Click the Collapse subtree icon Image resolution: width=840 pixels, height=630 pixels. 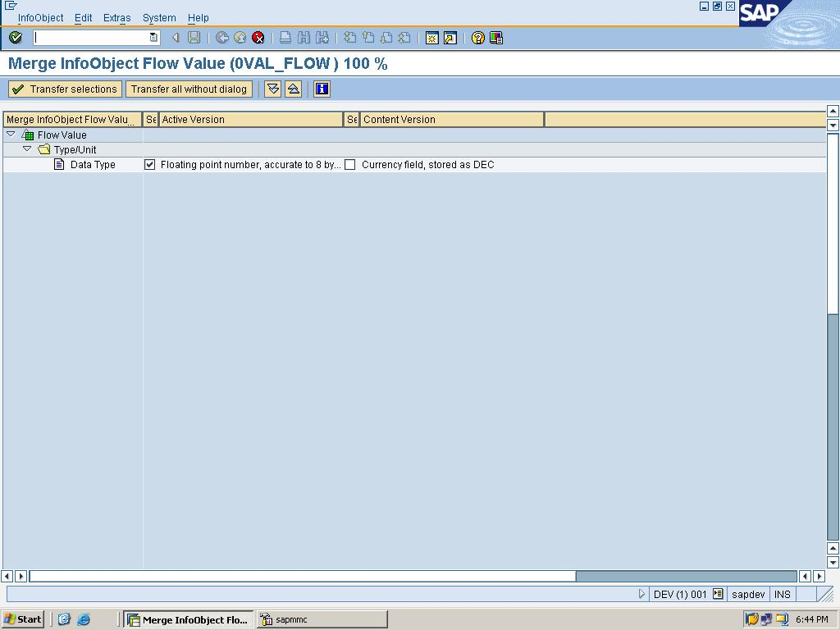(294, 89)
